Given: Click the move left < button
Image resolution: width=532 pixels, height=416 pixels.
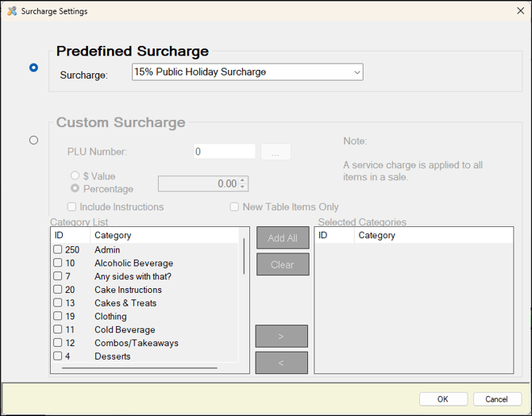Looking at the screenshot, I should pyautogui.click(x=282, y=363).
